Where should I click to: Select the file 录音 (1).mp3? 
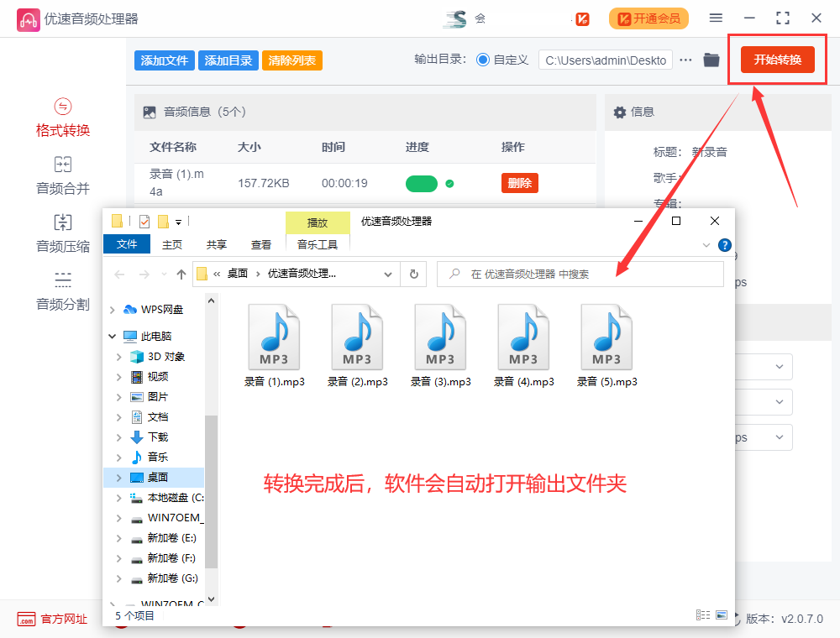click(x=275, y=346)
